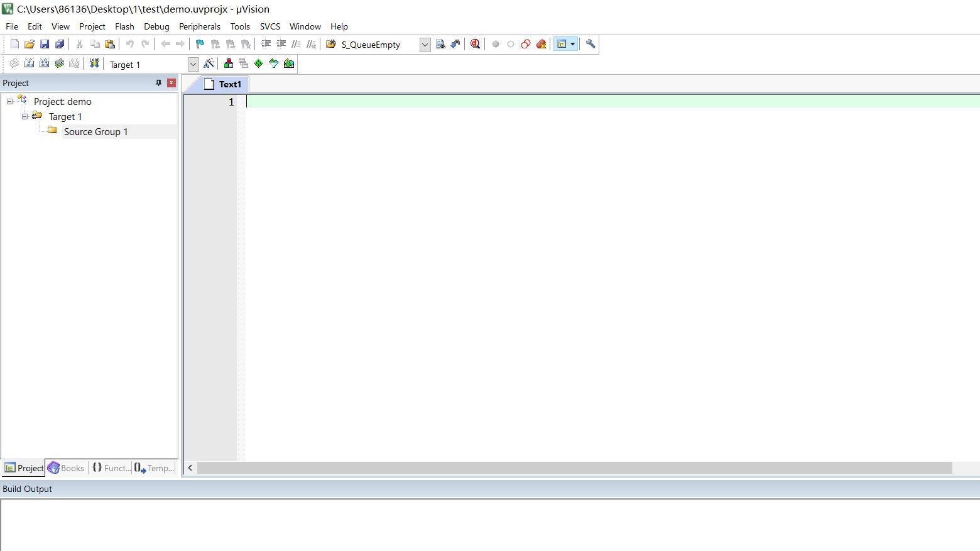
Task: Open the Project menu
Action: tap(92, 26)
